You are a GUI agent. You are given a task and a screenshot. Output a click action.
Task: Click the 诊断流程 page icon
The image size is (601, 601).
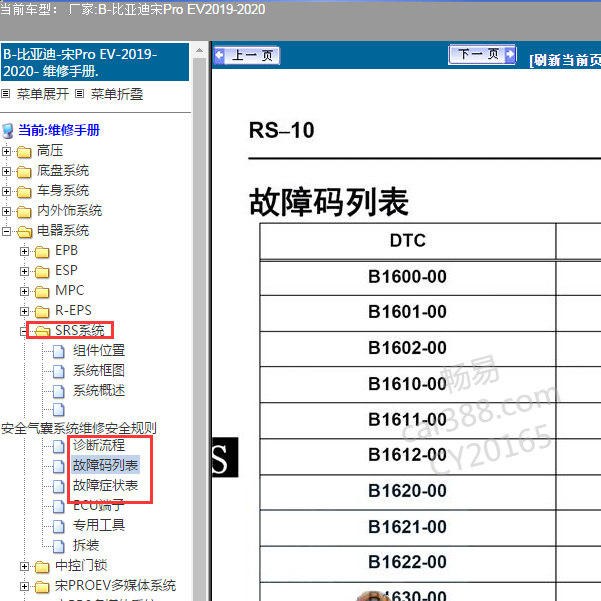59,446
